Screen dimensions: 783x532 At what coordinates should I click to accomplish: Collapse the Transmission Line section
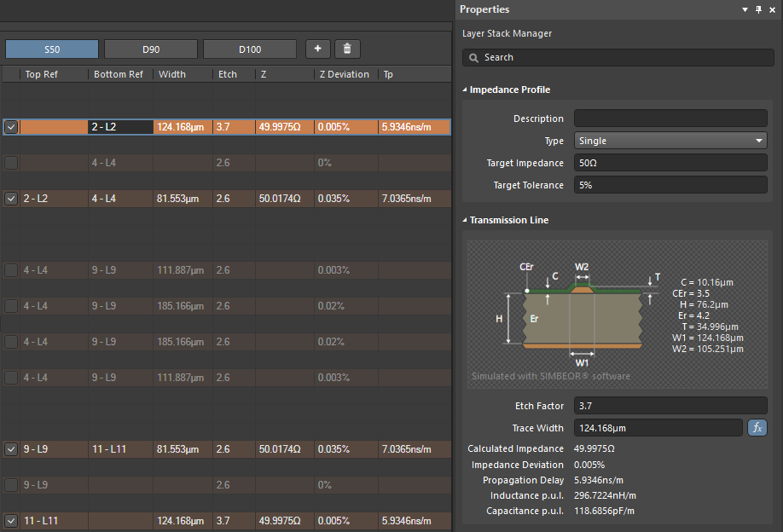coord(464,220)
